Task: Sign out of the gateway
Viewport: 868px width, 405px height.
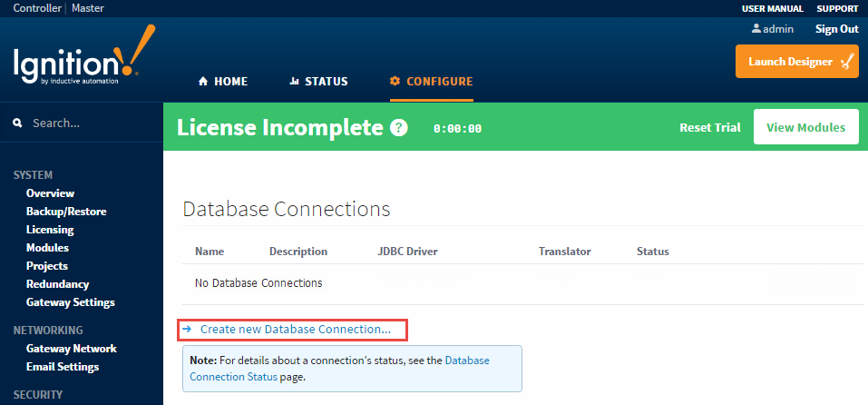Action: coord(836,29)
